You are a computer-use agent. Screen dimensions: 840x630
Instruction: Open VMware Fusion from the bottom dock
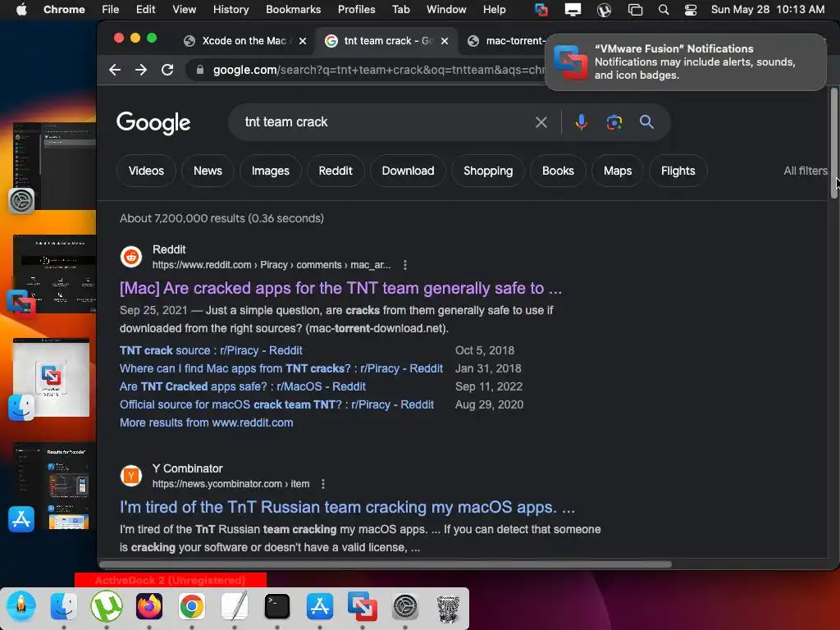tap(362, 606)
